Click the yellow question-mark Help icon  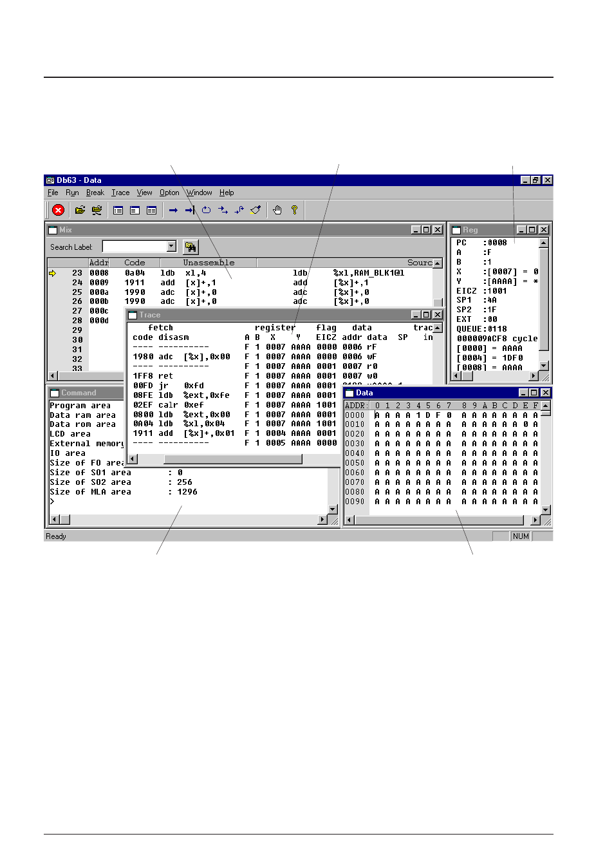click(294, 210)
